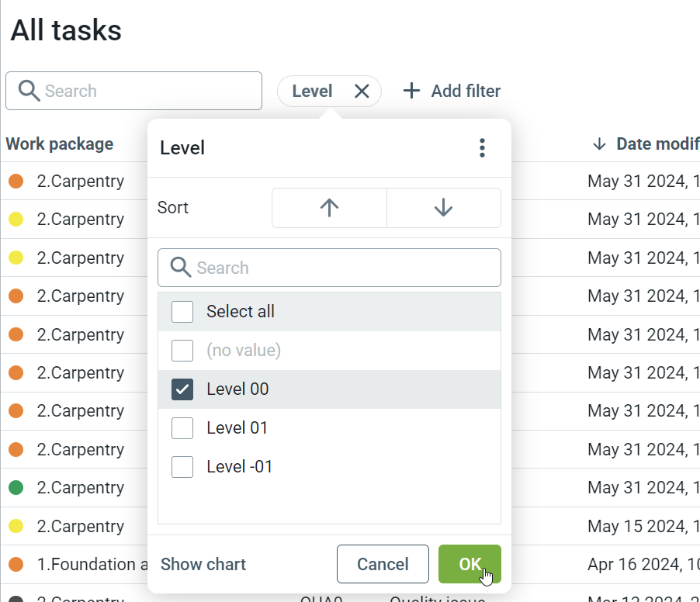Remove the Level filter chip X

(362, 92)
